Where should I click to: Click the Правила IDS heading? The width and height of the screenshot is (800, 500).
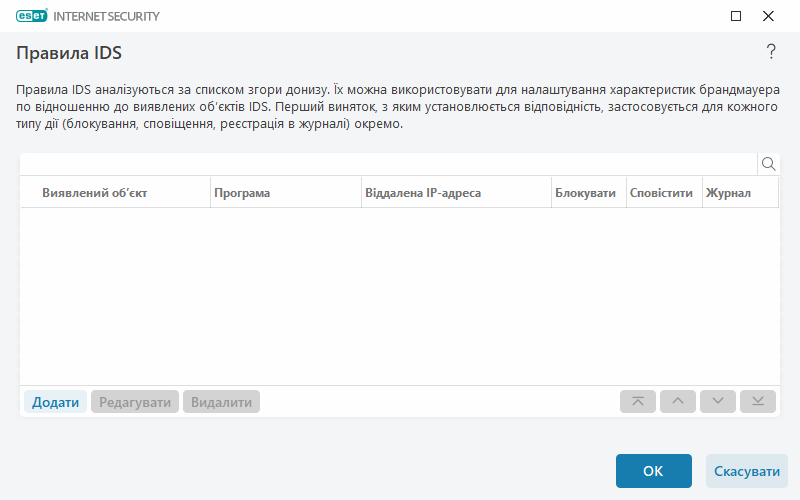[69, 53]
